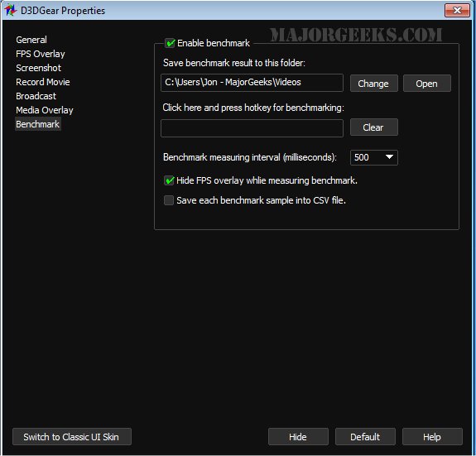
Task: Switch to the Broadcast section
Action: pos(36,96)
